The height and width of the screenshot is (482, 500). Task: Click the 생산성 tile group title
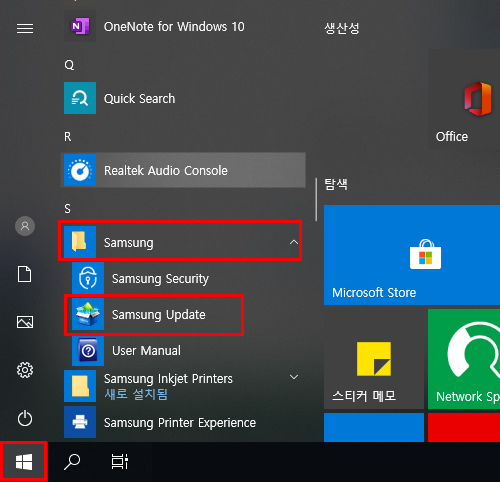[342, 28]
